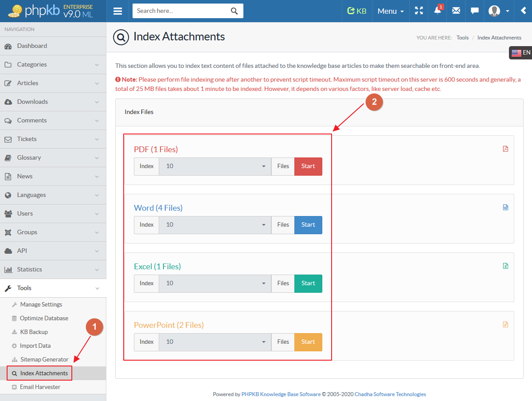The image size is (532, 401).
Task: Click the KB front-end link icon
Action: coord(357,11)
